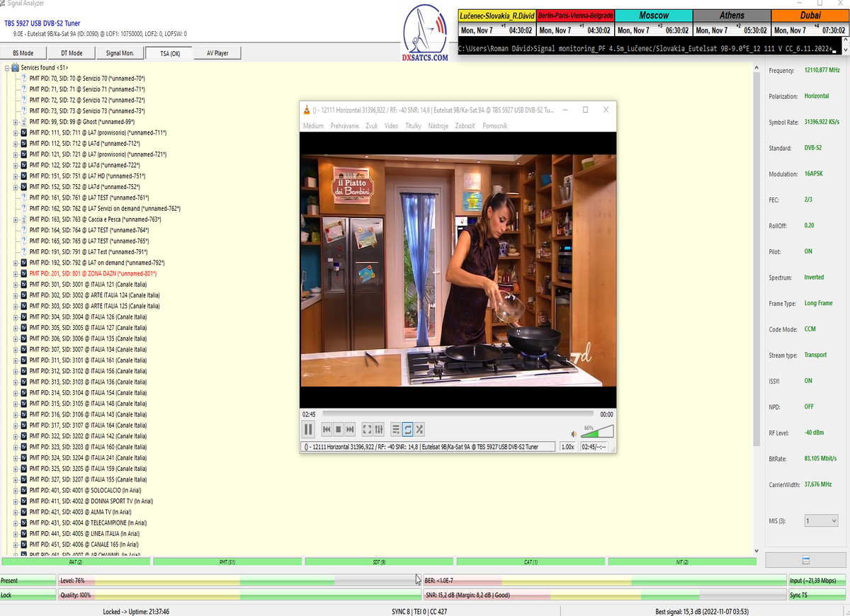Open the AV Player tab
This screenshot has height=616, width=850.
pos(217,53)
